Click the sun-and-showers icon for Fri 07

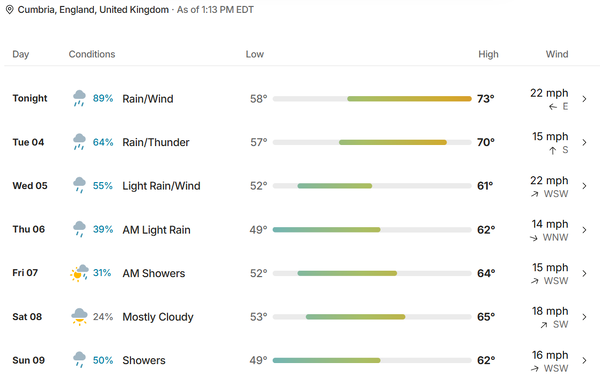[79, 273]
